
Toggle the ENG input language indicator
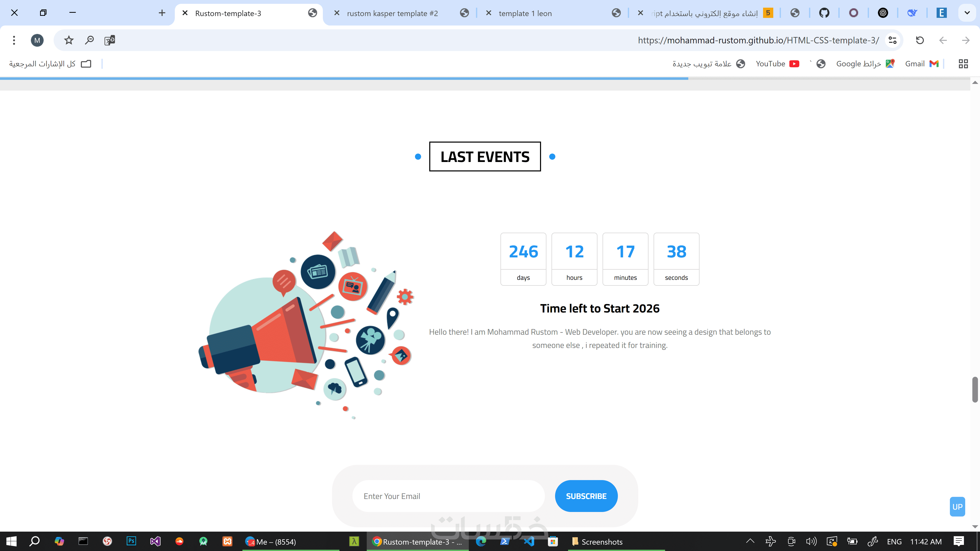[894, 542]
